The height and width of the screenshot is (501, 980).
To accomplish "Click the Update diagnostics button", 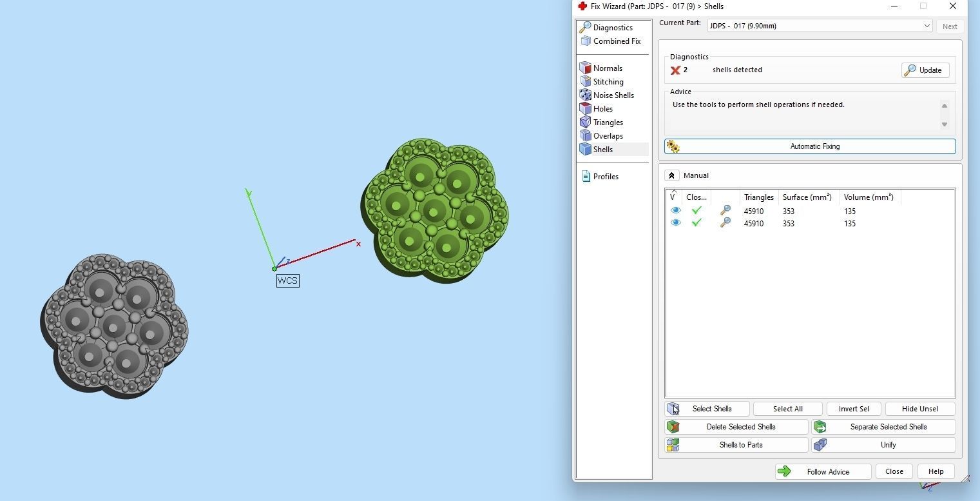I will point(925,70).
